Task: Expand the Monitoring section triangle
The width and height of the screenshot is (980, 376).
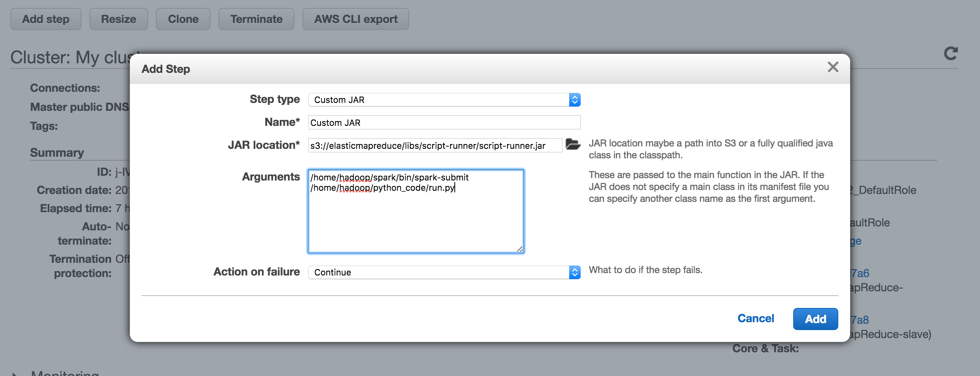Action: tap(15, 374)
